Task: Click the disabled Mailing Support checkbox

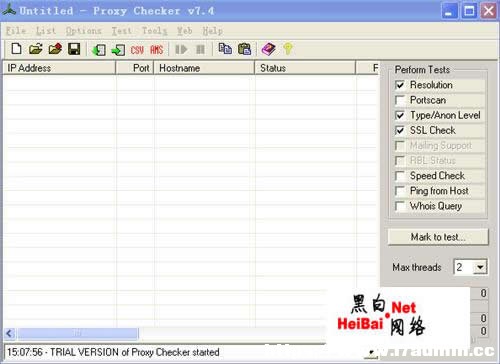Action: (400, 145)
